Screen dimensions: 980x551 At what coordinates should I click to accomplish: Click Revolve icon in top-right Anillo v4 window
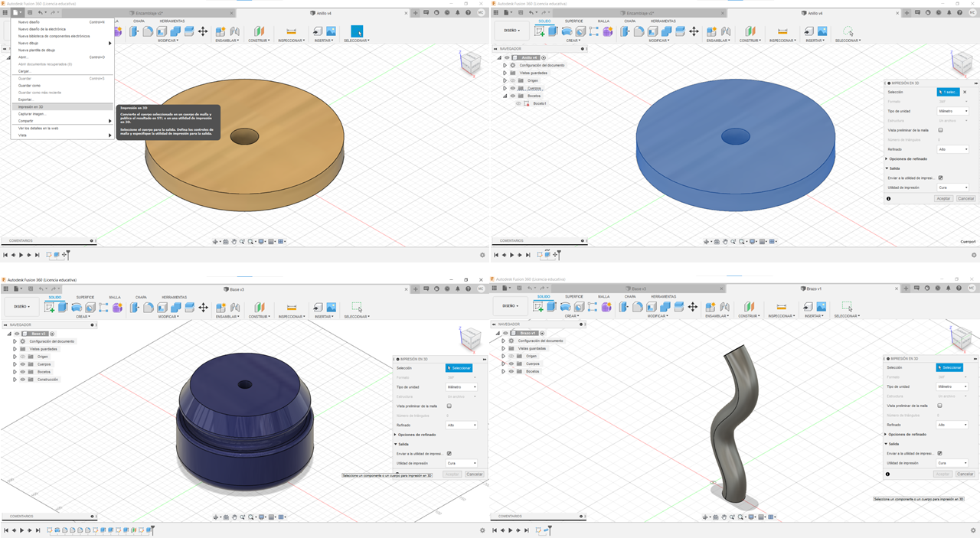[x=567, y=31]
